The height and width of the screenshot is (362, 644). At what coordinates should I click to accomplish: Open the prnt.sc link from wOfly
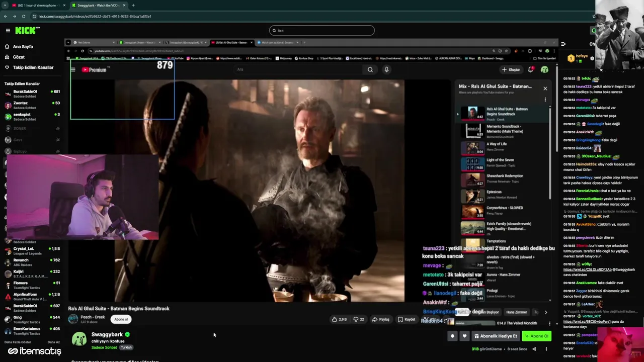[x=588, y=269]
